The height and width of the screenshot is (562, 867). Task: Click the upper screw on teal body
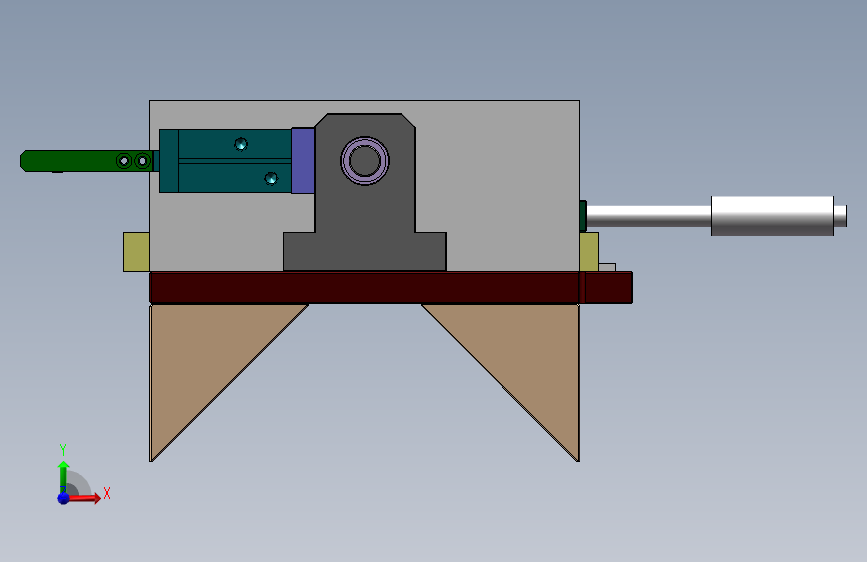[241, 144]
